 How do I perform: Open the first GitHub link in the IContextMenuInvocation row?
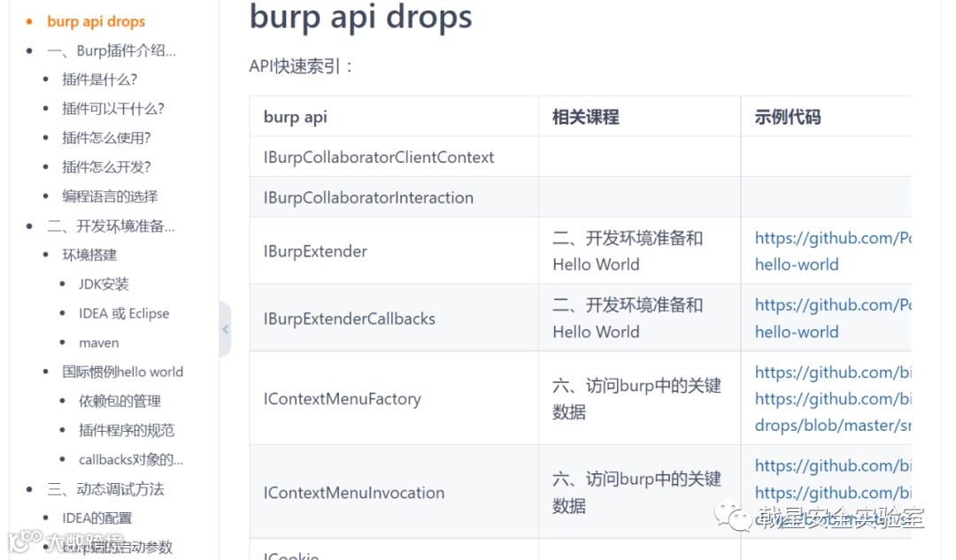point(833,465)
